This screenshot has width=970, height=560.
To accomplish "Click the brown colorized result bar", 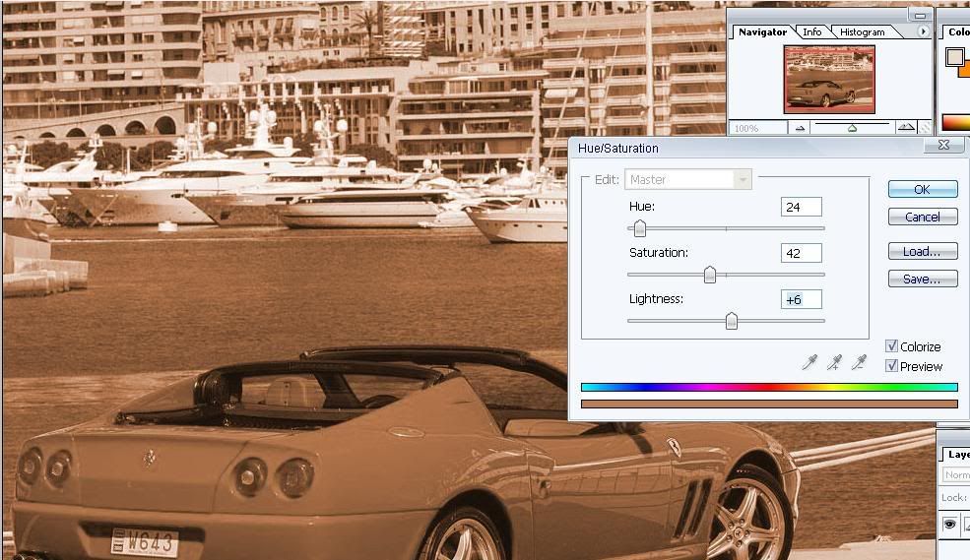I will pos(769,404).
